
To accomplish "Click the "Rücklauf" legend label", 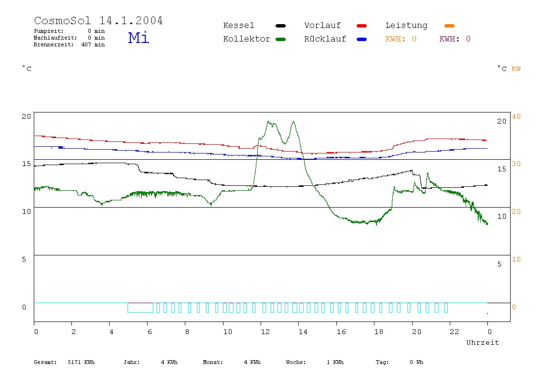I will pyautogui.click(x=325, y=39).
